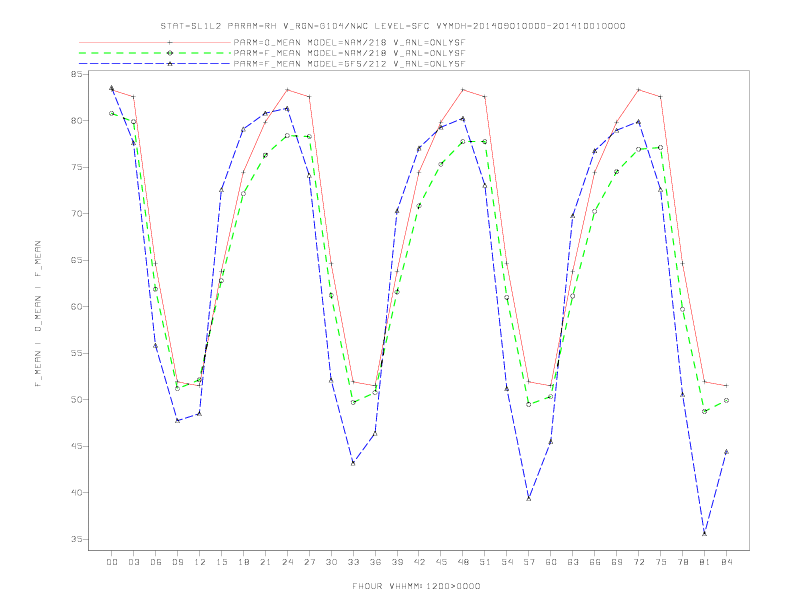
Task: Click the x-axis tick label 03
Action: 133,562
